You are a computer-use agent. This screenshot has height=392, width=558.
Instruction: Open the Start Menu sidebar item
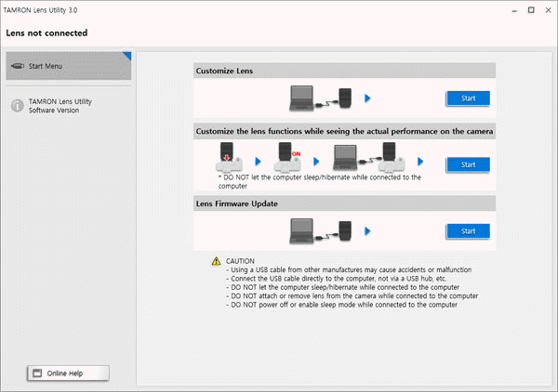click(x=68, y=66)
